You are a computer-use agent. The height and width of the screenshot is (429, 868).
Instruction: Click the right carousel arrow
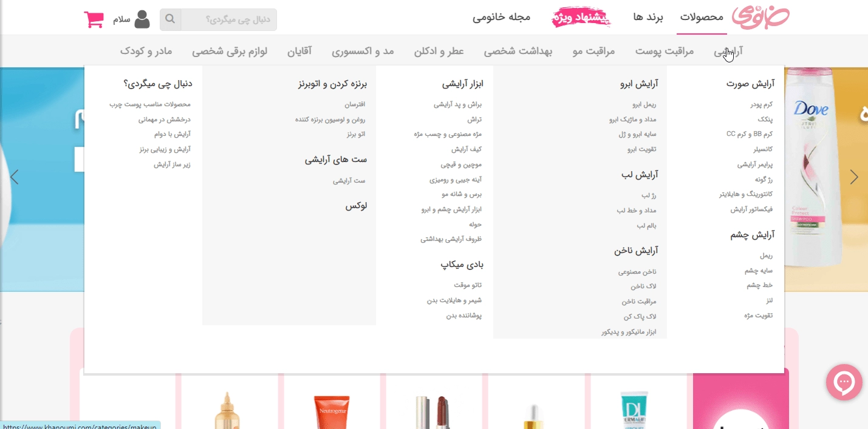[854, 177]
